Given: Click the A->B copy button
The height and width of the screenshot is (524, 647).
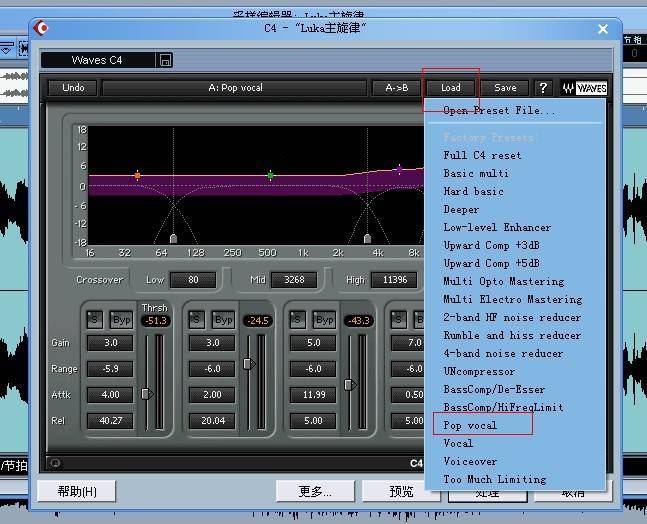Looking at the screenshot, I should pyautogui.click(x=397, y=88).
